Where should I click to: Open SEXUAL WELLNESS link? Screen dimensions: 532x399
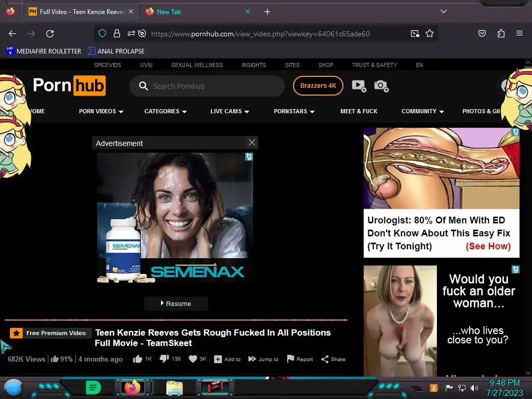click(x=197, y=65)
